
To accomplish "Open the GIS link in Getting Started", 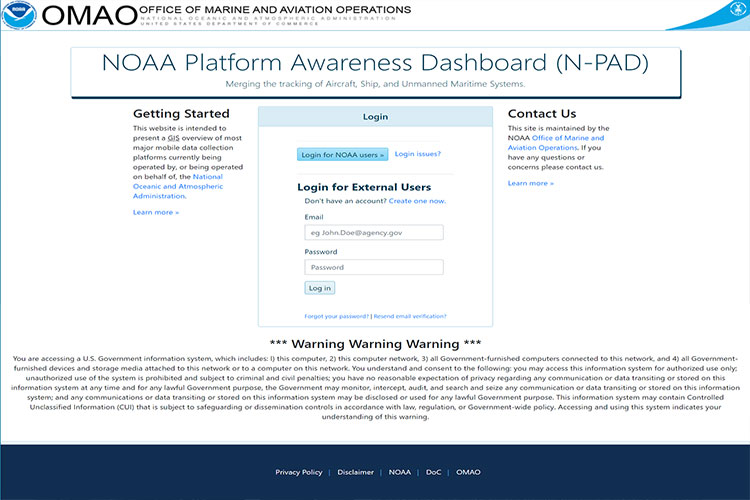I will tap(173, 139).
